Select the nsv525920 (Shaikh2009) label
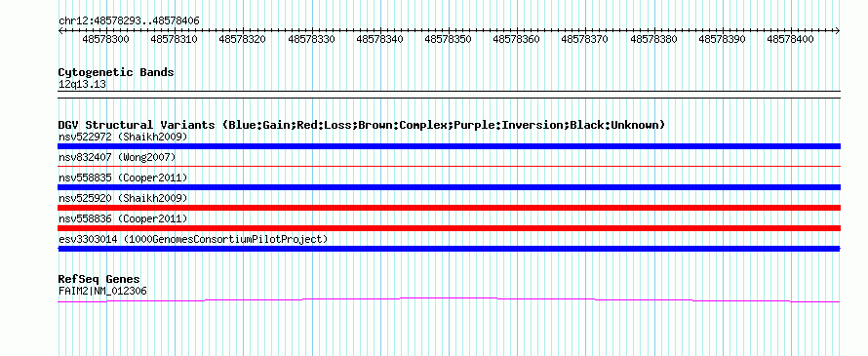Viewport: 868px width, 356px height. click(123, 198)
